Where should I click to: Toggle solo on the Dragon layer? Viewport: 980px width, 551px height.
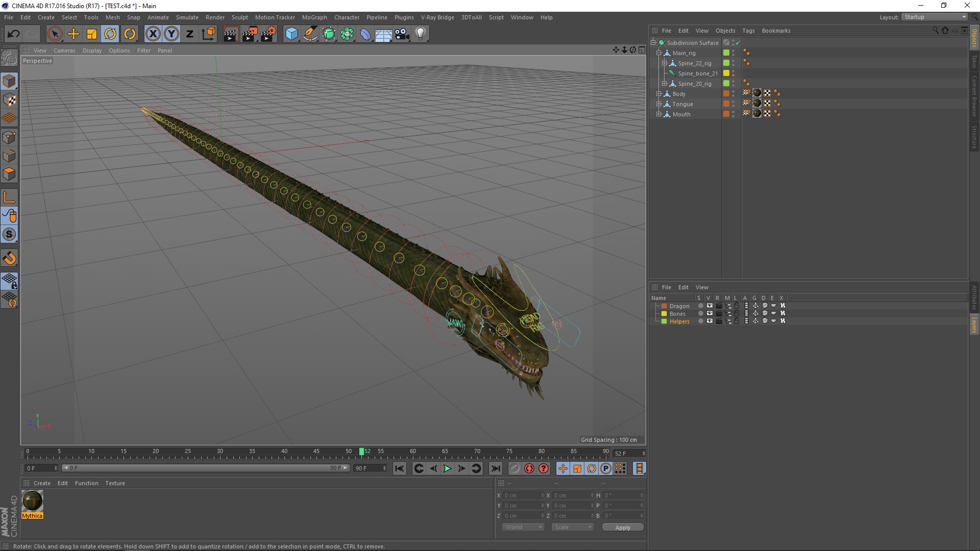click(x=701, y=306)
